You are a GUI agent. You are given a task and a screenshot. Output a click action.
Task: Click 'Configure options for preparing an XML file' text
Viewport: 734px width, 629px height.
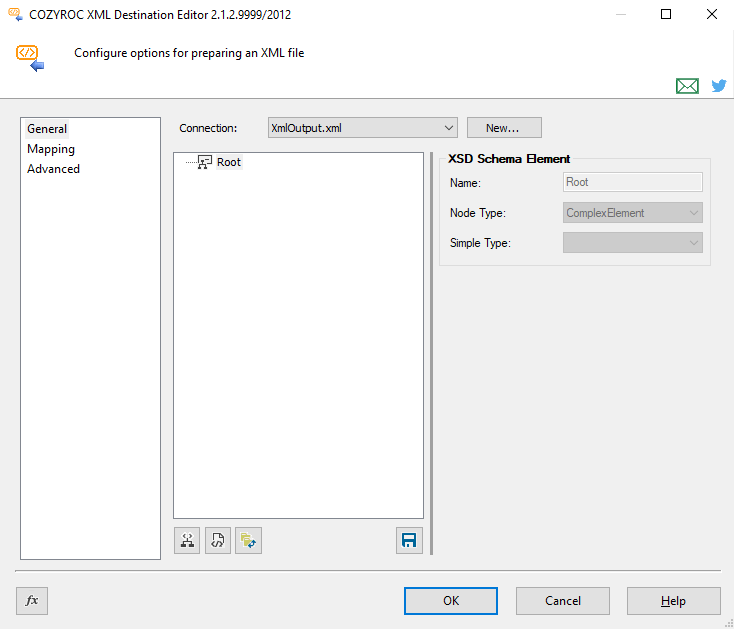click(189, 53)
